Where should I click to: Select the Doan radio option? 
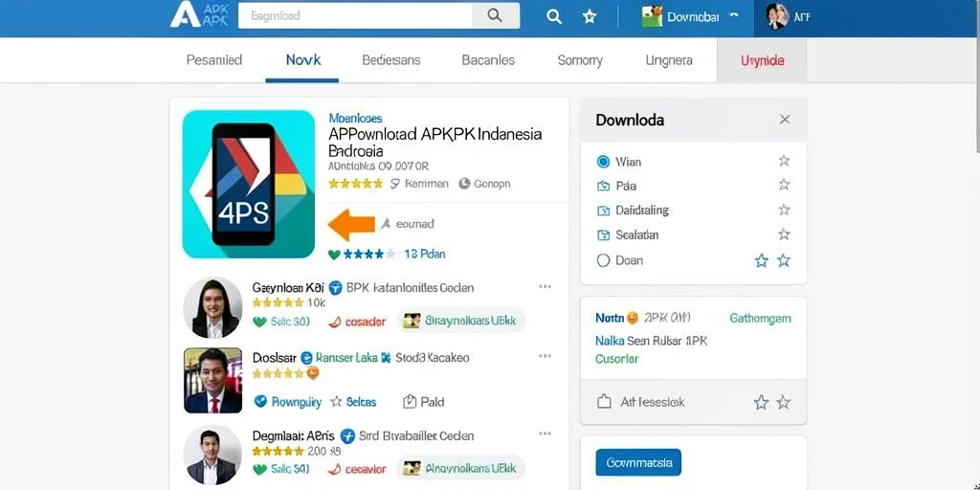click(603, 260)
